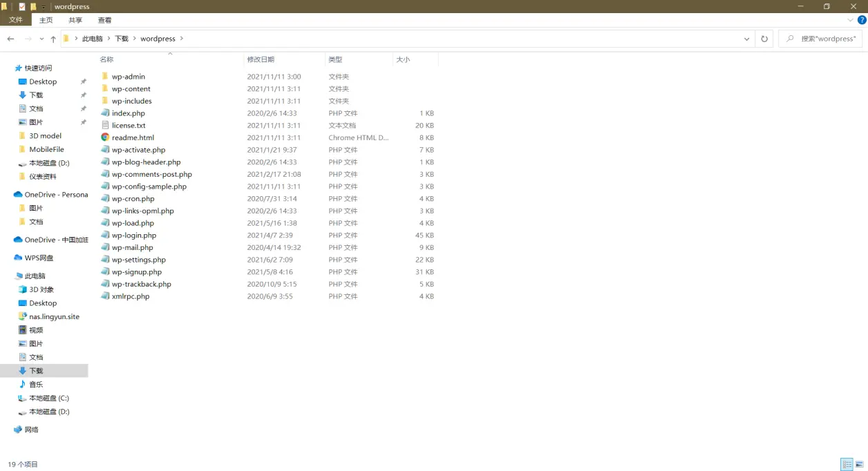Expand the chevron after wordpress in path
This screenshot has width=868, height=471.
182,39
